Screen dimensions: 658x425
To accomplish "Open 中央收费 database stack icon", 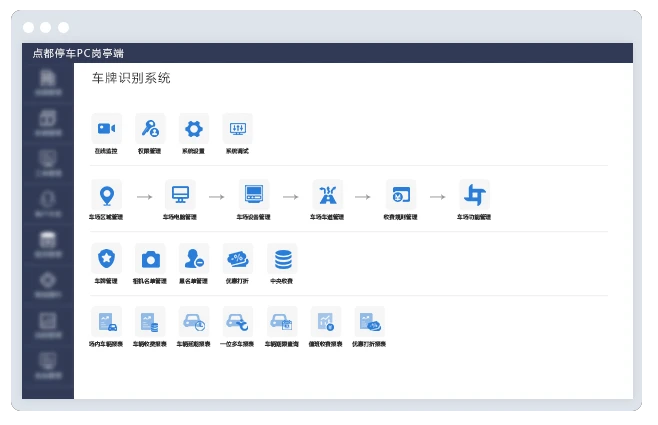I will (x=282, y=258).
